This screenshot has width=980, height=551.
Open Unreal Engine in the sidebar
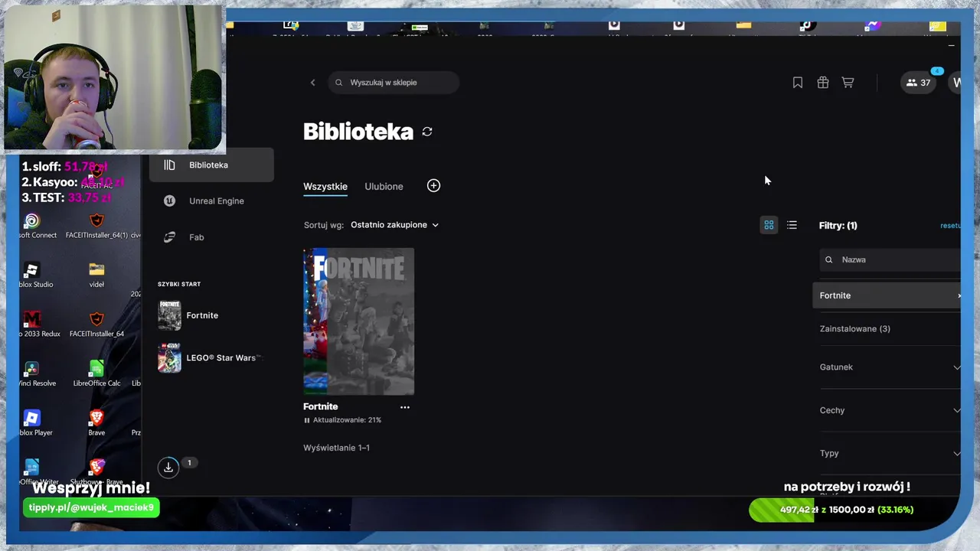[211, 201]
